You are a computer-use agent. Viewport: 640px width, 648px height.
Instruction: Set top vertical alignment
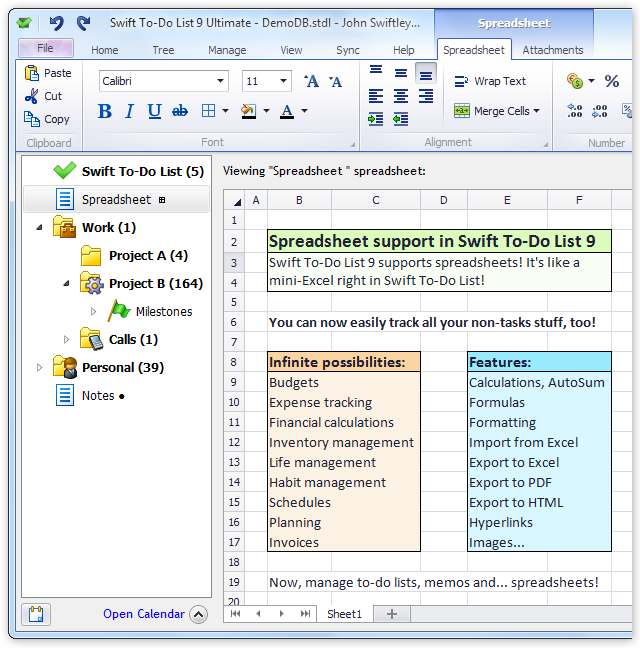[376, 69]
